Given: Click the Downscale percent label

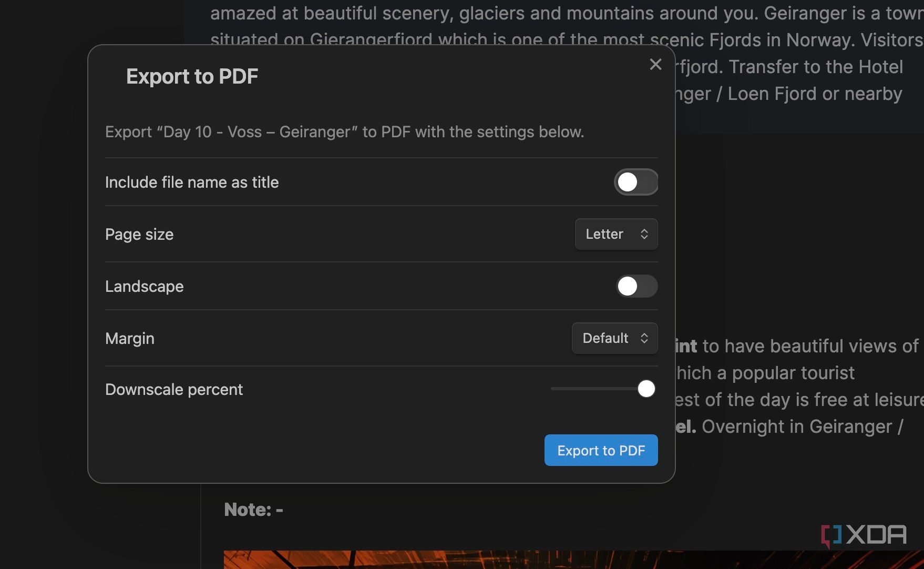Looking at the screenshot, I should pyautogui.click(x=174, y=389).
